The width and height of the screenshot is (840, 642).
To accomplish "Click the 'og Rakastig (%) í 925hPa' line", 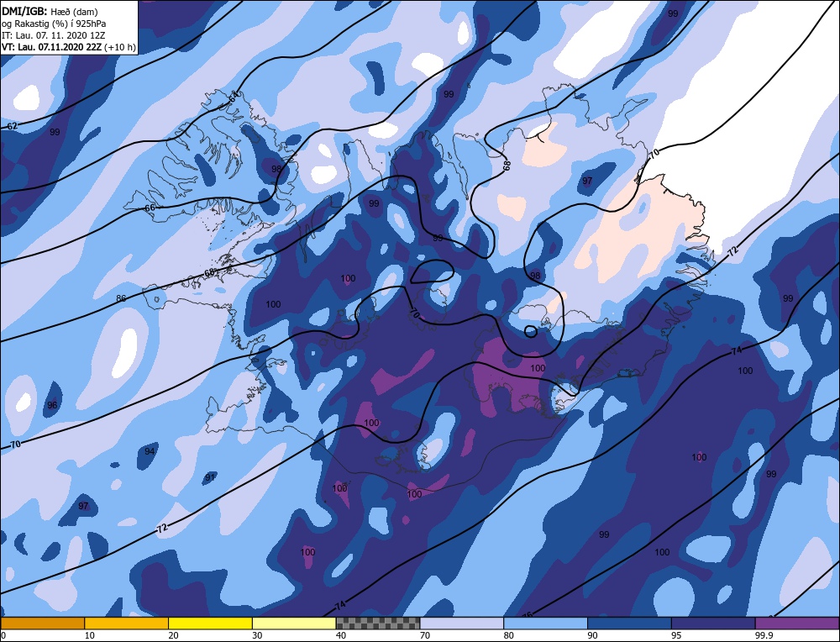I will [54, 23].
